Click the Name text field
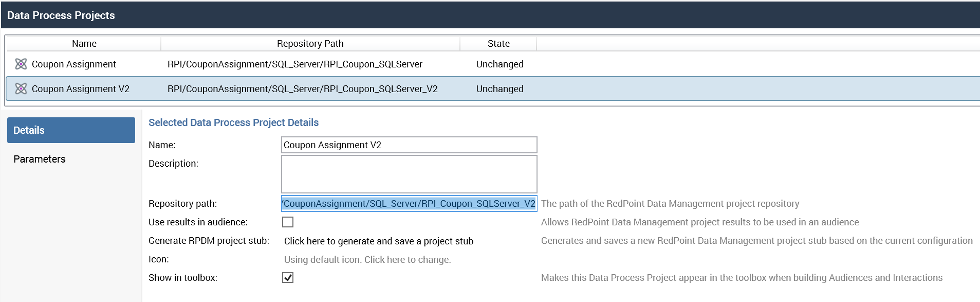Screen dimensions: 980x302 pos(409,145)
